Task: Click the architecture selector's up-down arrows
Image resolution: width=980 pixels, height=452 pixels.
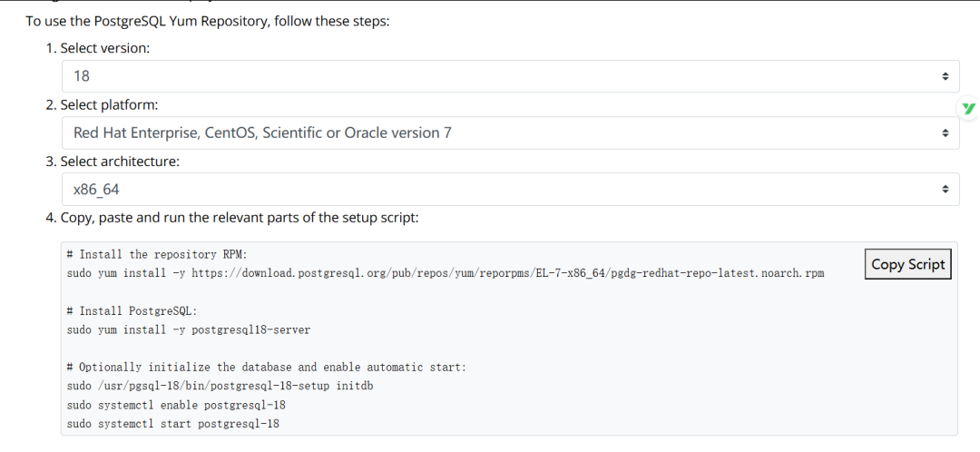Action: tap(945, 190)
